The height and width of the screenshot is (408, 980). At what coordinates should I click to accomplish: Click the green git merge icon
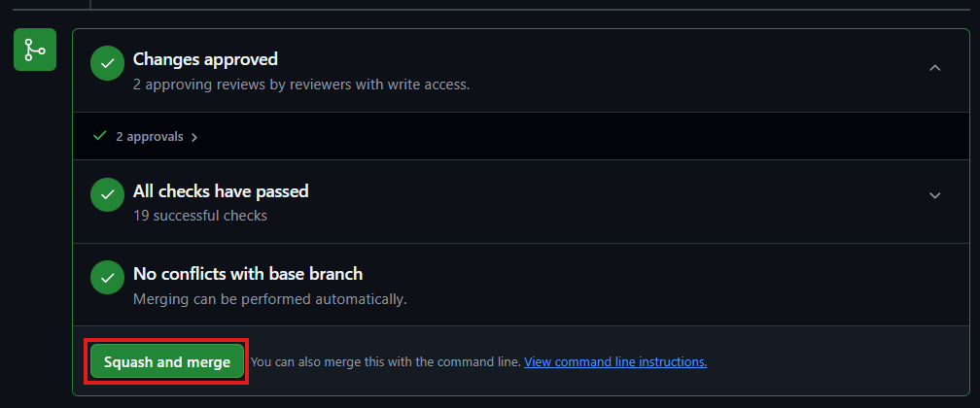point(35,50)
